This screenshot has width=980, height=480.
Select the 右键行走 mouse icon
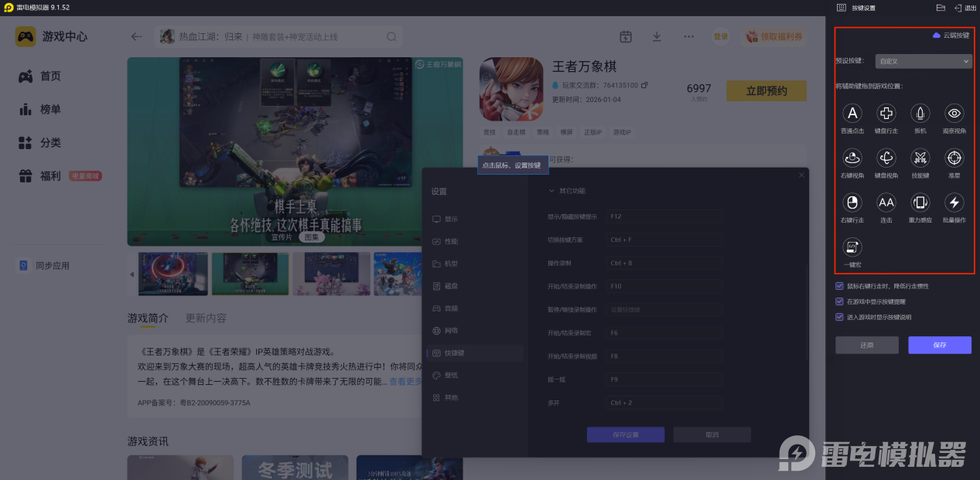pyautogui.click(x=852, y=203)
